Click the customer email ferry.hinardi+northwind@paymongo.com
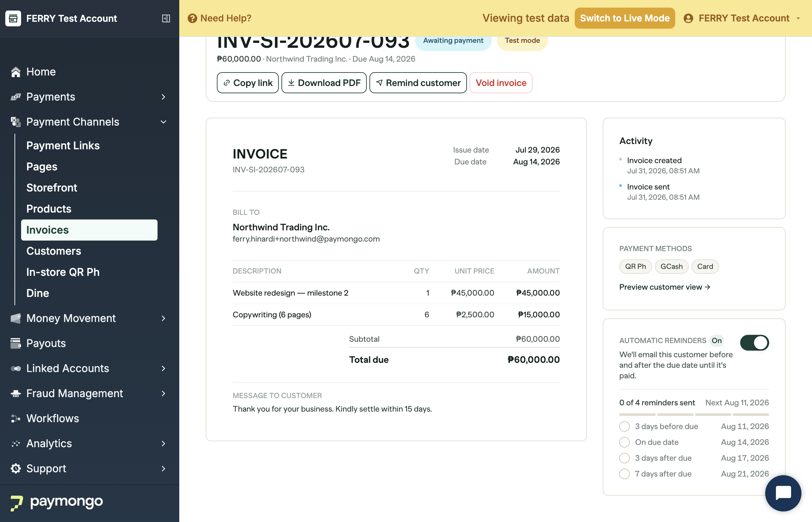Screen dimensions: 812x522 click(x=306, y=239)
